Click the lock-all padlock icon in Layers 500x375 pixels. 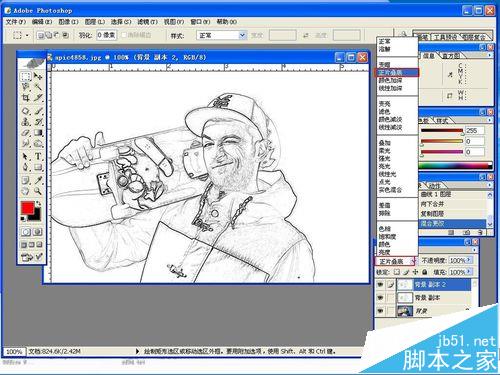[x=425, y=272]
